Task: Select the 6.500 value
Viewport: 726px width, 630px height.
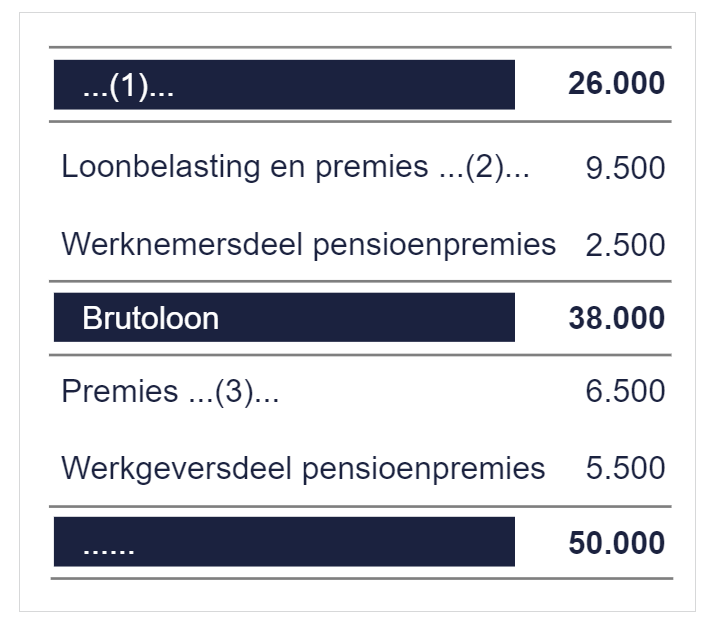Action: [x=625, y=391]
